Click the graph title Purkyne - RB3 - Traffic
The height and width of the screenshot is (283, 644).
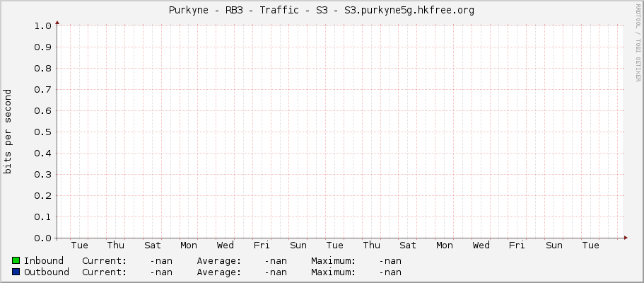tap(321, 11)
